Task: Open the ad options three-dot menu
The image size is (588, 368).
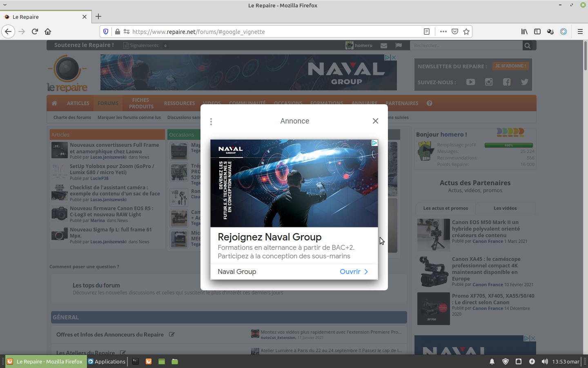Action: [211, 121]
